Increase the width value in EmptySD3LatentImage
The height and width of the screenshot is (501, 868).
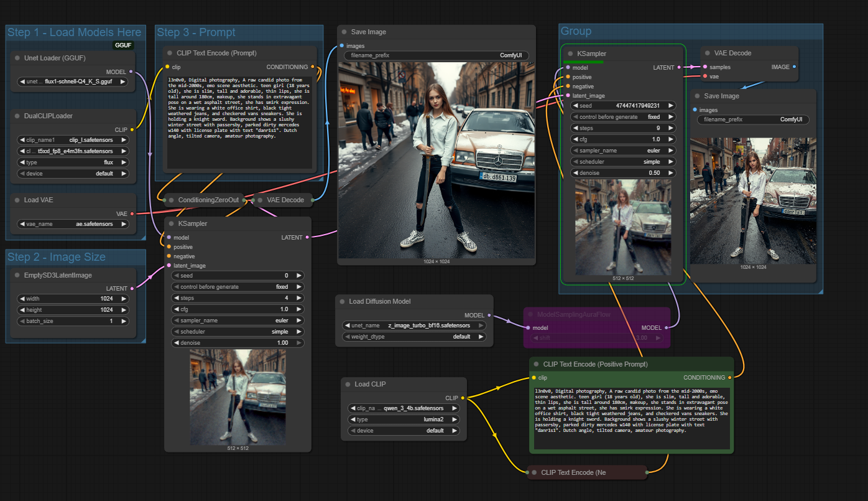tap(123, 299)
